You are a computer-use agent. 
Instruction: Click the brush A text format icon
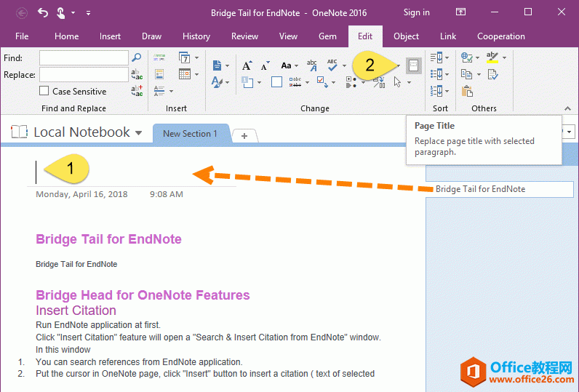(217, 82)
